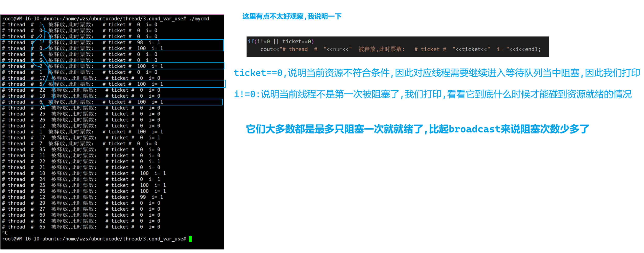Select the thread 1 row with ticket 100
Screen dimensions: 644x253
coord(83,132)
